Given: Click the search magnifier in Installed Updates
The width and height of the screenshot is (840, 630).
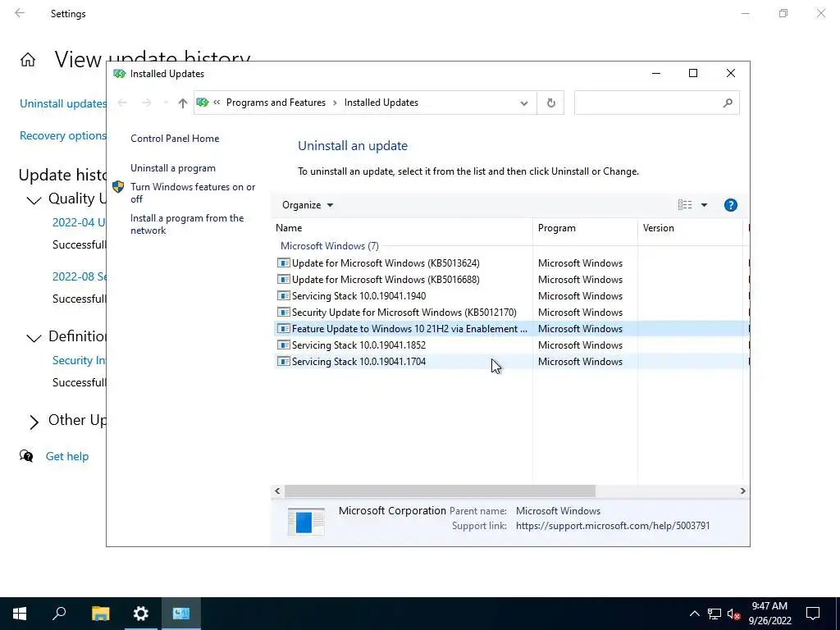Looking at the screenshot, I should [x=727, y=103].
